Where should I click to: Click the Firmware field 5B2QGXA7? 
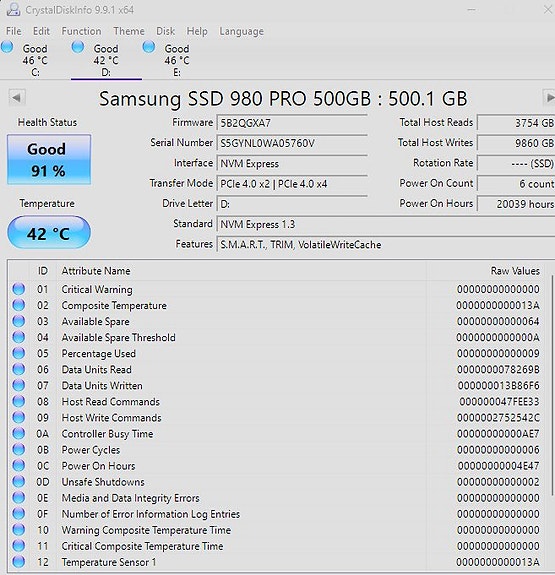(x=292, y=123)
